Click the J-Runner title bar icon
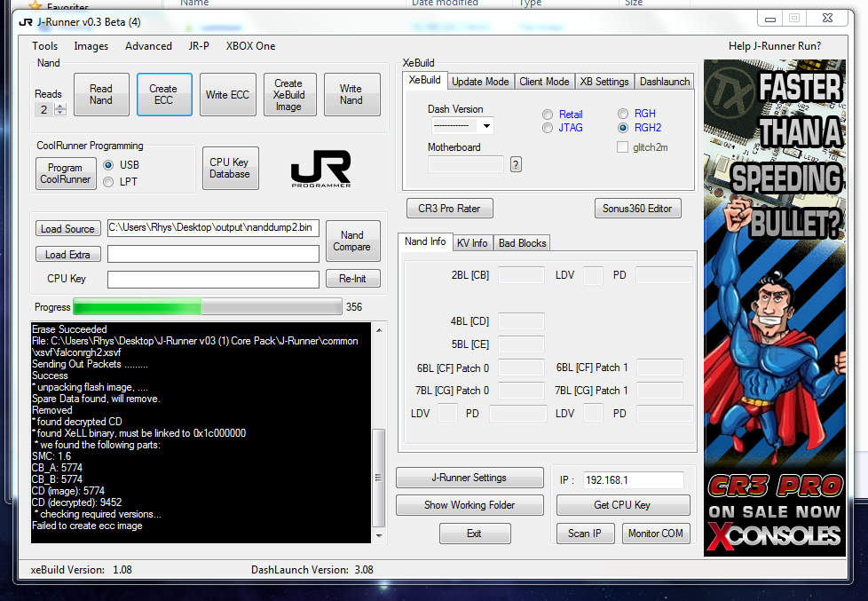Image resolution: width=868 pixels, height=601 pixels. click(x=26, y=22)
